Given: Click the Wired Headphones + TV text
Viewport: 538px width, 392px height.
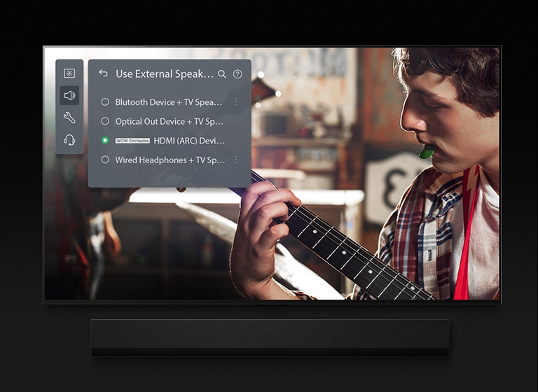Looking at the screenshot, I should coord(170,160).
